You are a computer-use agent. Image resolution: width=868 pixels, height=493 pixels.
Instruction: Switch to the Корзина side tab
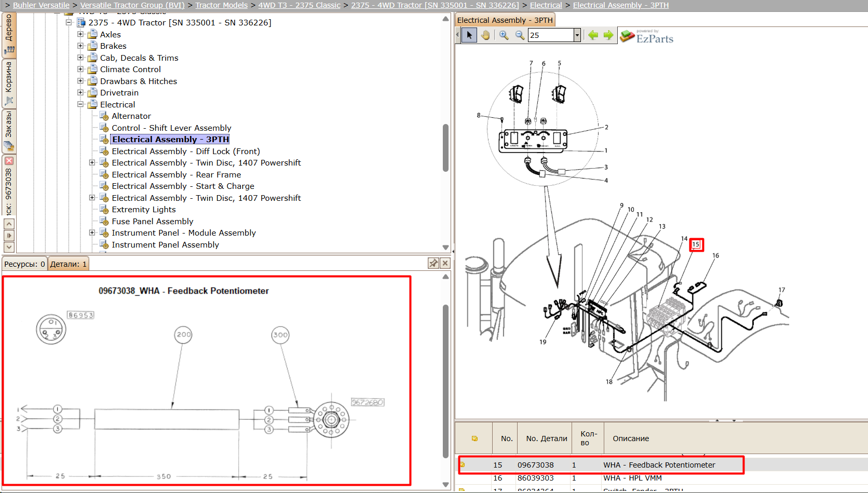[x=9, y=83]
